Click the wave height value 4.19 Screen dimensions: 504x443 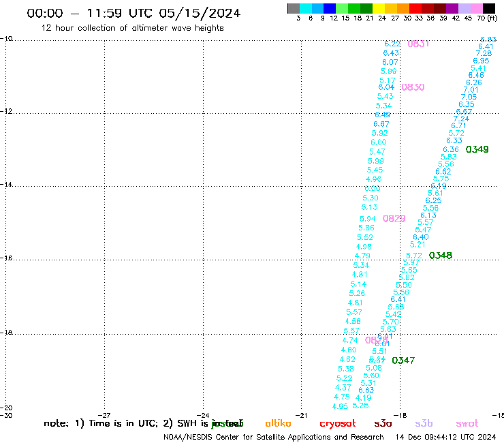pos(364,397)
